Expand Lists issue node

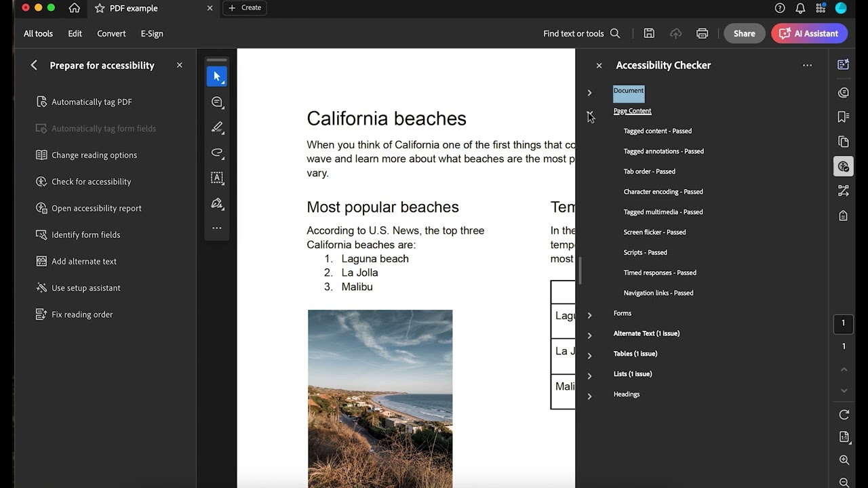(x=589, y=376)
